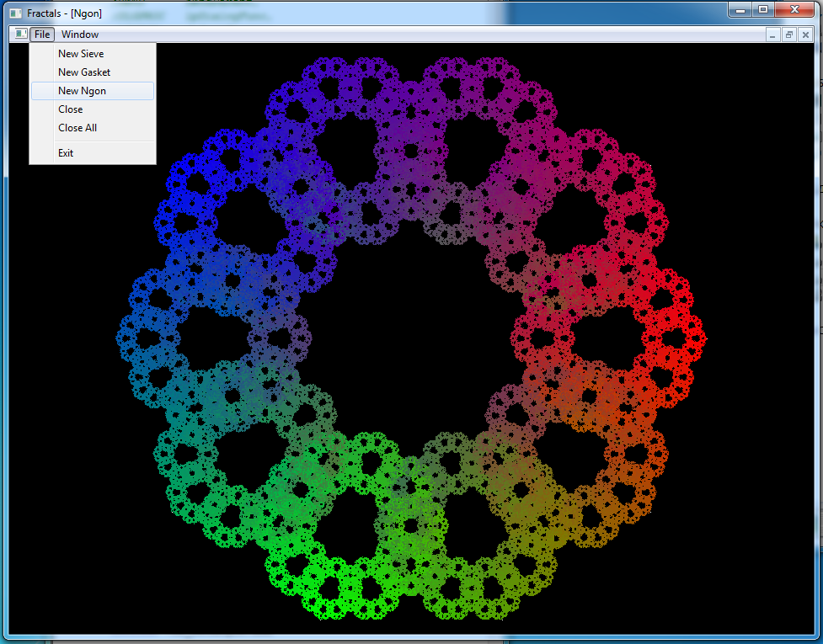Create a New Ngon fractal

click(x=83, y=91)
